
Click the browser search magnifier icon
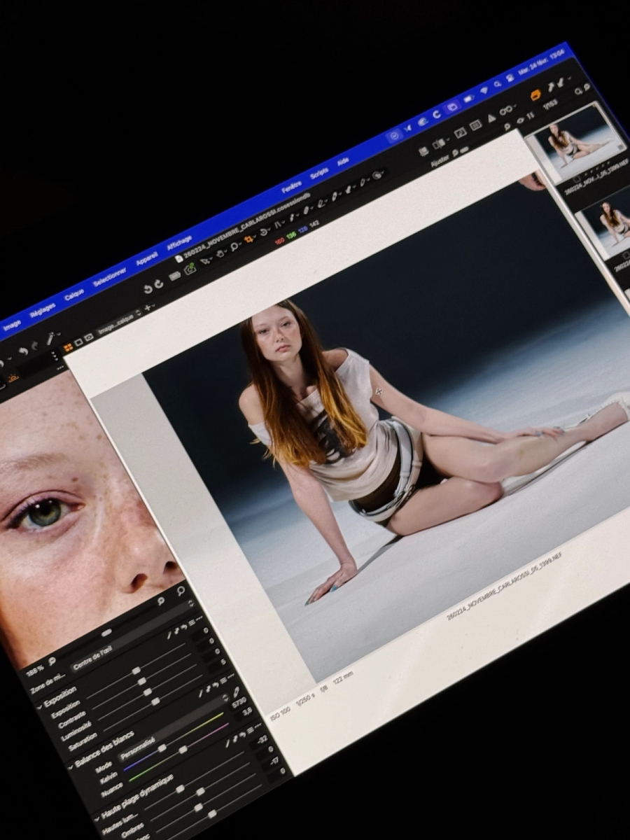[x=578, y=91]
